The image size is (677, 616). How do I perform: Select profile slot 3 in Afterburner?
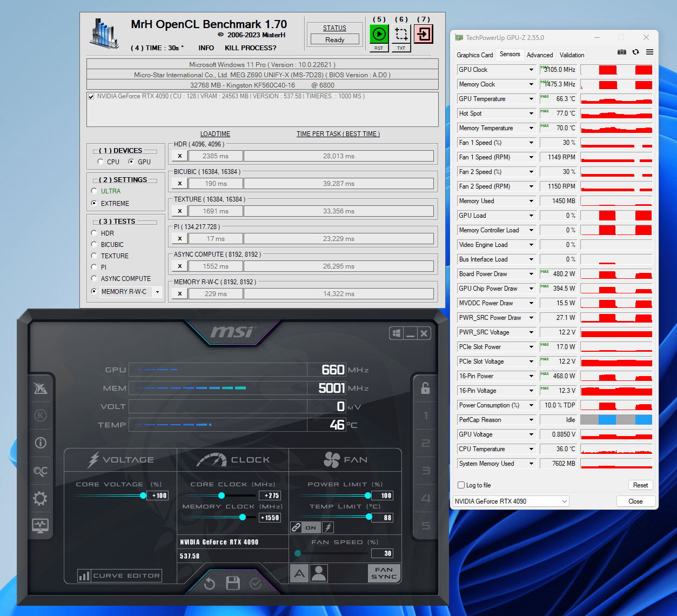426,471
